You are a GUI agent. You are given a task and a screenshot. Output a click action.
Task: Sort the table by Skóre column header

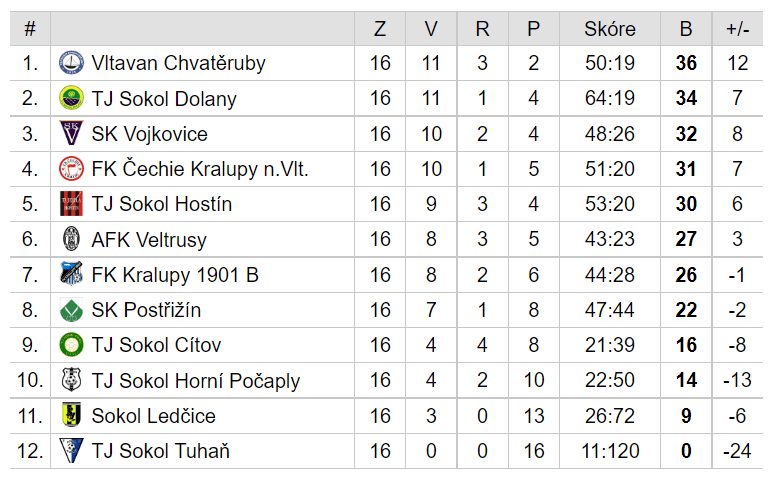[x=610, y=29]
